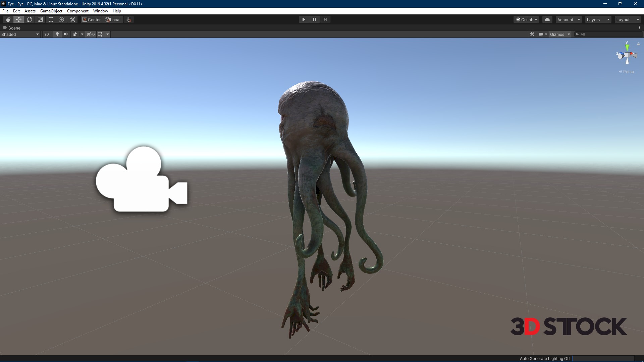This screenshot has height=362, width=644.
Task: Select the Rotate tool
Action: point(30,19)
